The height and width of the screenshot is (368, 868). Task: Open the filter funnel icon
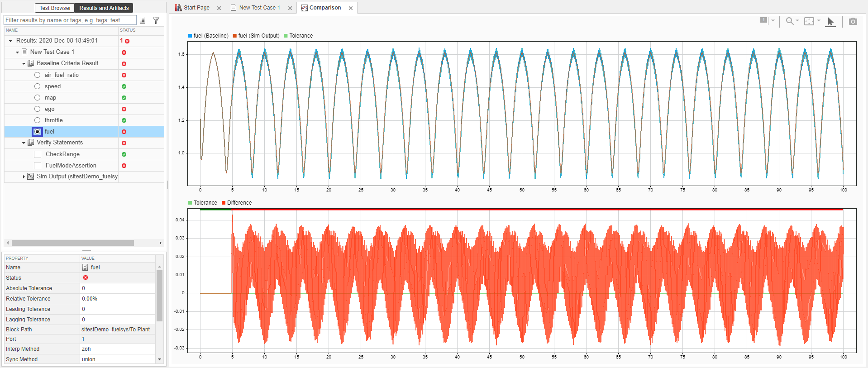[x=156, y=20]
